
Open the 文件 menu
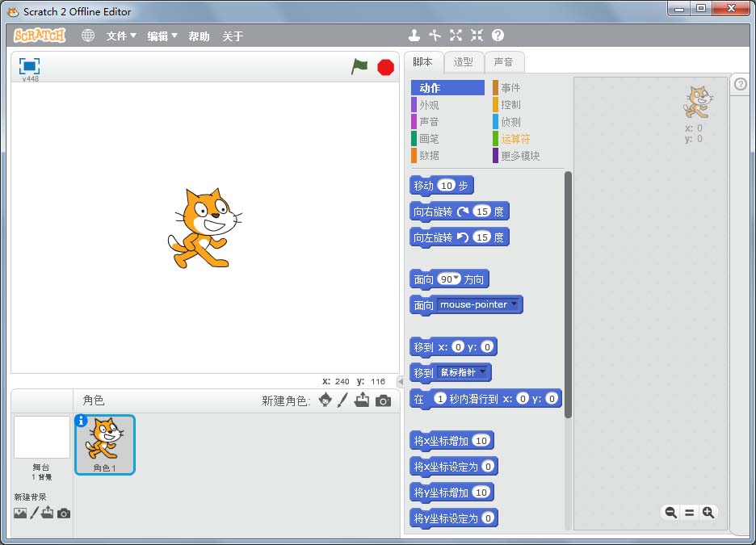point(121,36)
